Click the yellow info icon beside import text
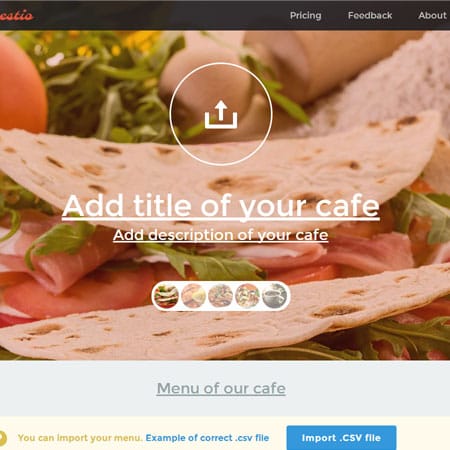450x450 pixels. tap(2, 438)
